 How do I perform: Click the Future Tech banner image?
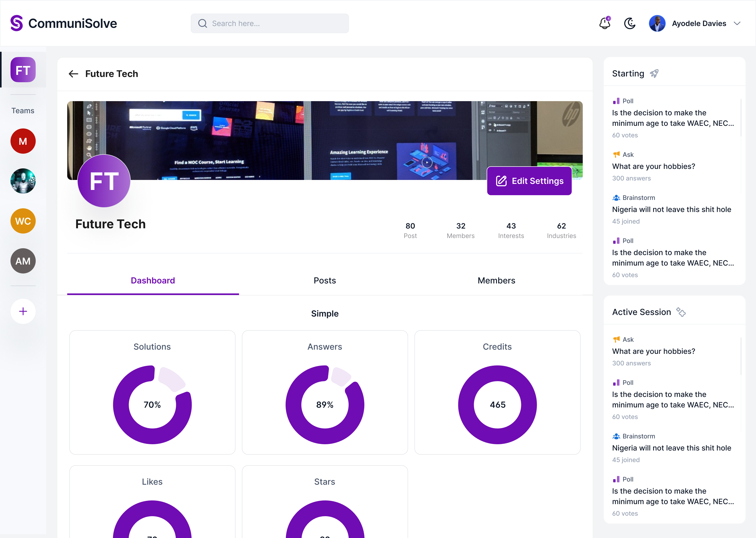click(x=325, y=141)
